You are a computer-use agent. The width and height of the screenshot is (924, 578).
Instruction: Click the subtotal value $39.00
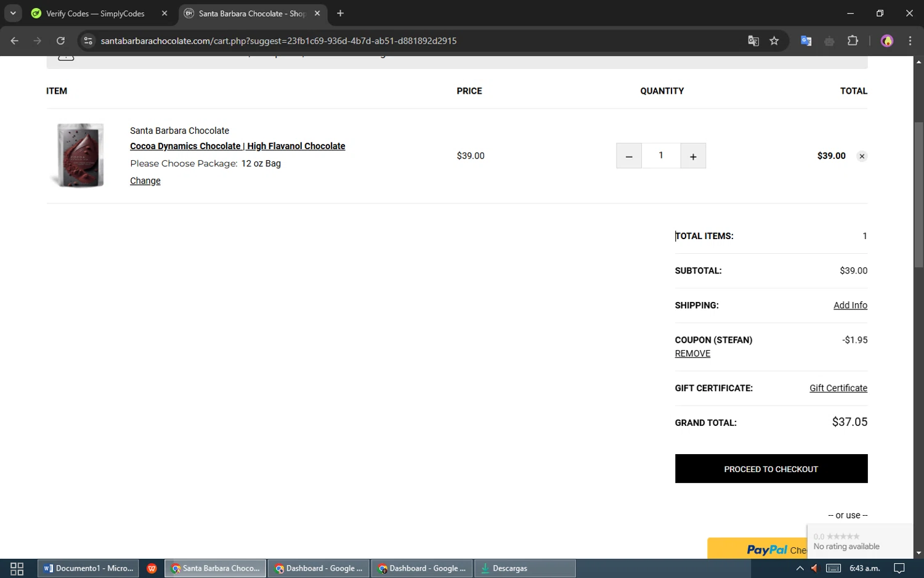click(853, 271)
